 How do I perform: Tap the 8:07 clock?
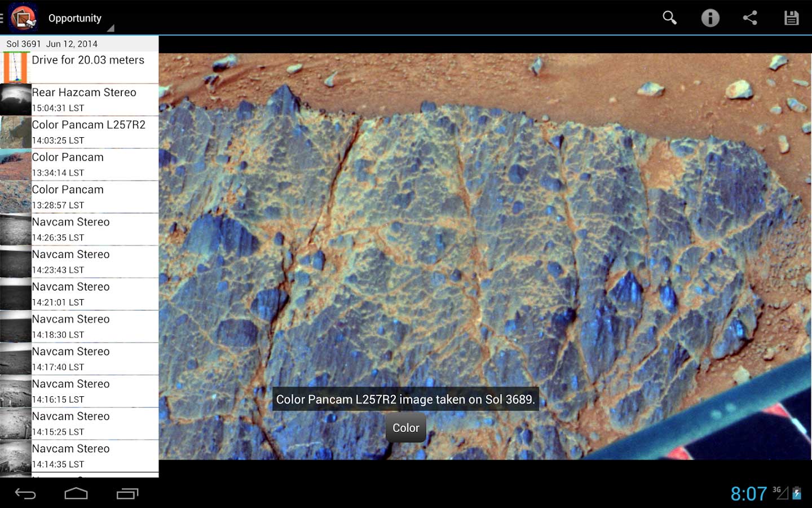pyautogui.click(x=748, y=494)
